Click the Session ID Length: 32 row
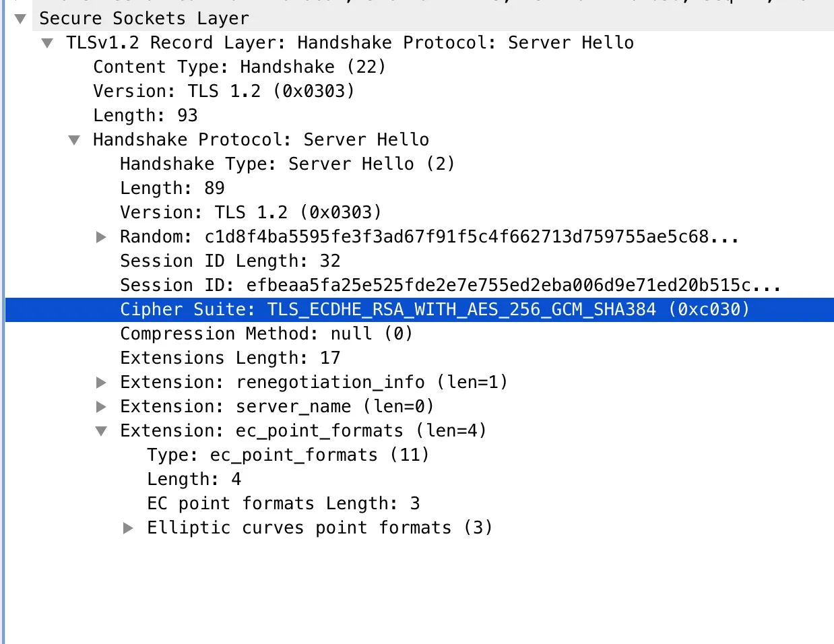 point(230,261)
